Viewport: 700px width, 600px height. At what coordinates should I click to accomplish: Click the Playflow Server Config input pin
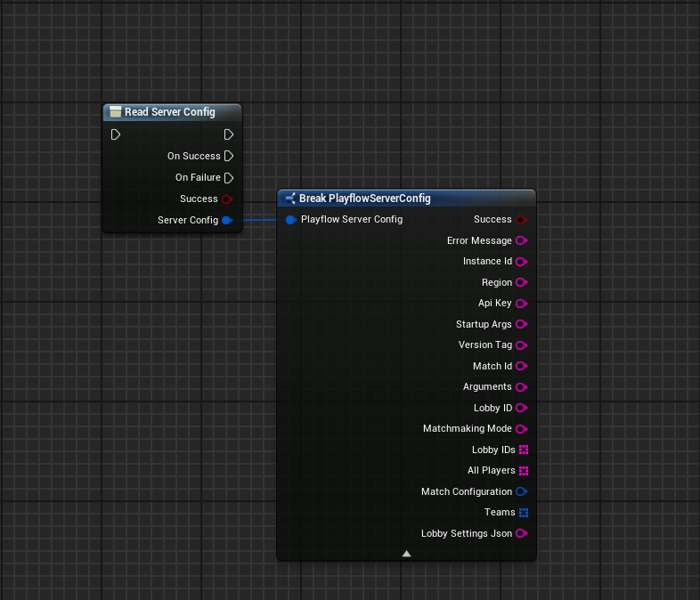pos(291,219)
